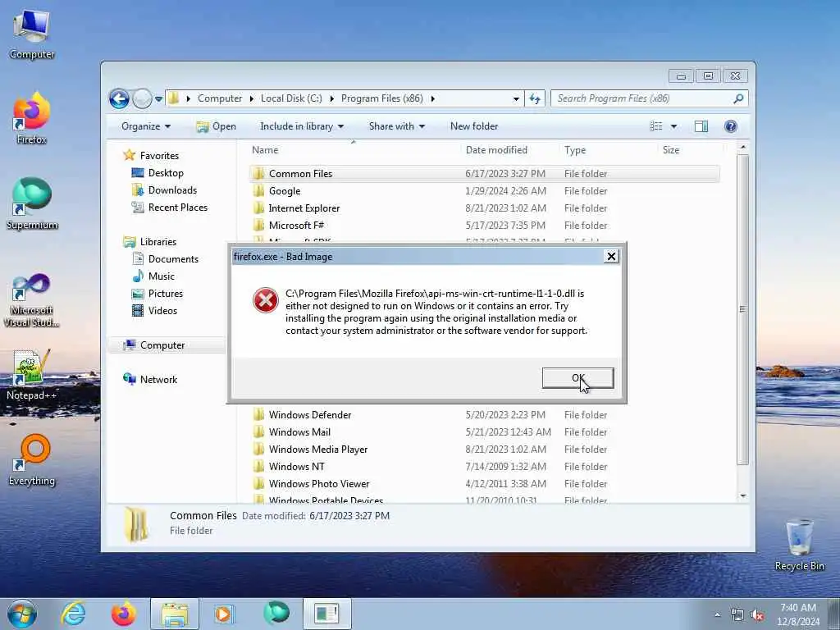Expand the arrow after Program Files (x86) breadcrumb

(x=433, y=98)
